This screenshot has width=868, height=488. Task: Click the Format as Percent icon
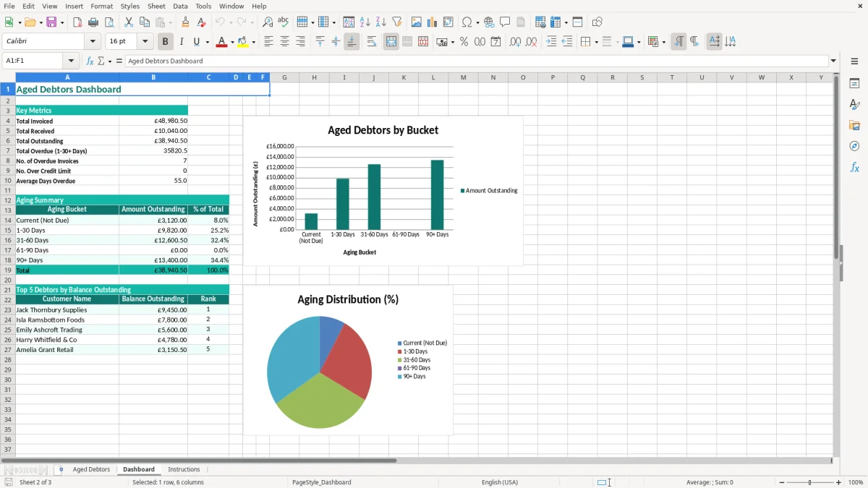[x=464, y=42]
